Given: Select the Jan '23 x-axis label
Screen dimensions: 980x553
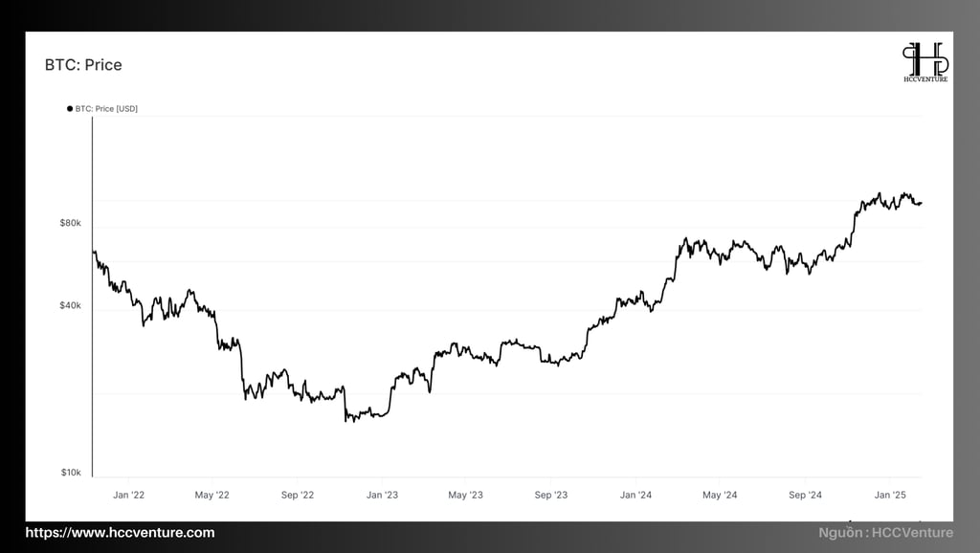Looking at the screenshot, I should (382, 495).
